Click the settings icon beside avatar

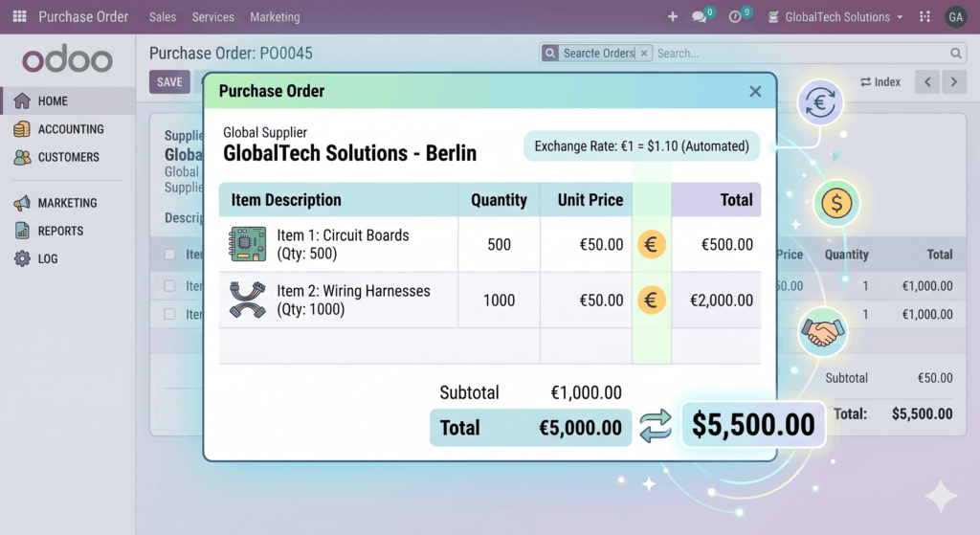[925, 17]
